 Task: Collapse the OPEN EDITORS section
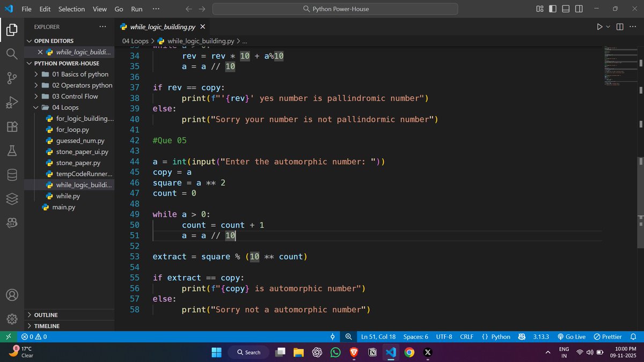[69, 41]
